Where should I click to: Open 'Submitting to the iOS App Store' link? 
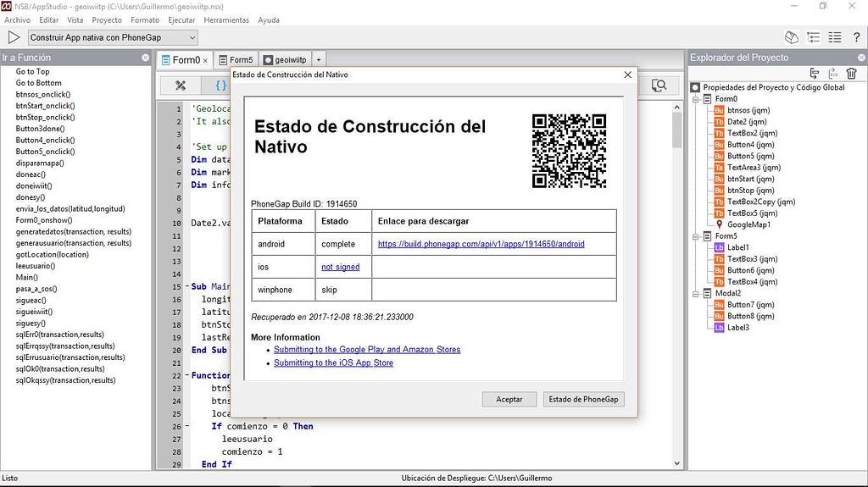pyautogui.click(x=333, y=363)
